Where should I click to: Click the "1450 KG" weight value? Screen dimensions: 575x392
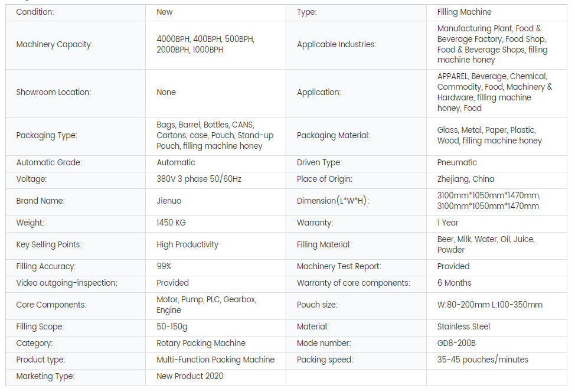tap(171, 223)
